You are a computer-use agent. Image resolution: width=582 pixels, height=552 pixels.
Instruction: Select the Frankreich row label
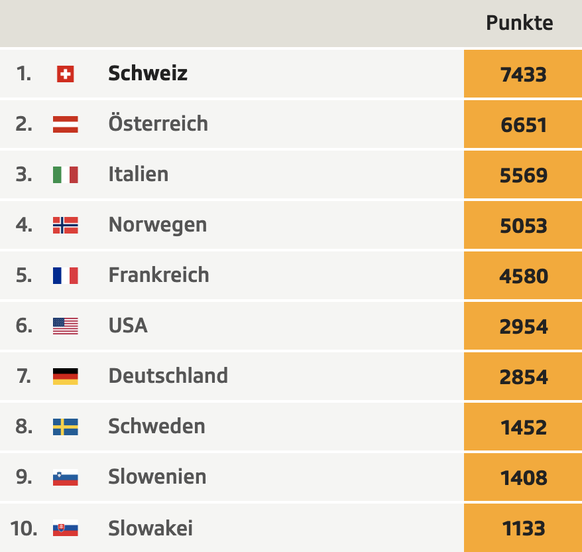[x=159, y=275]
